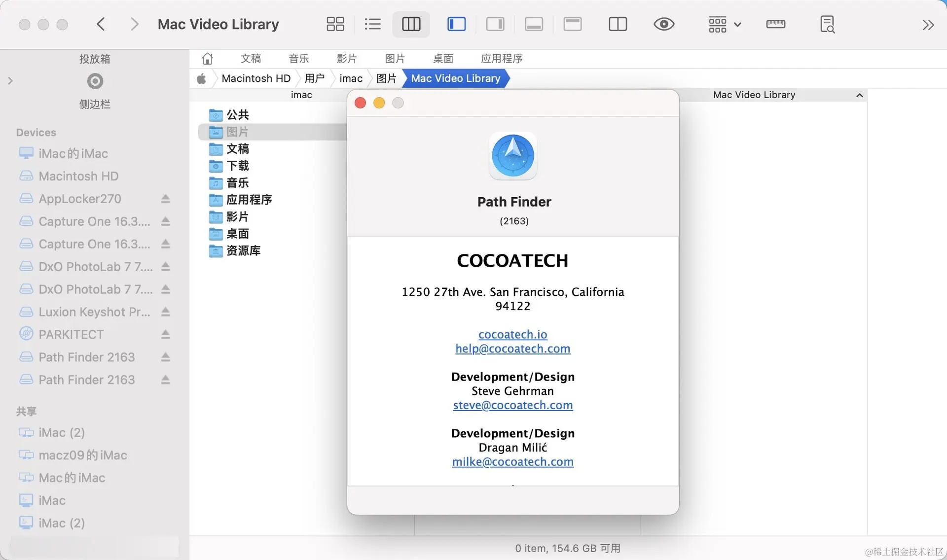Switch to icon view in toolbar
This screenshot has width=947, height=560.
(x=335, y=24)
